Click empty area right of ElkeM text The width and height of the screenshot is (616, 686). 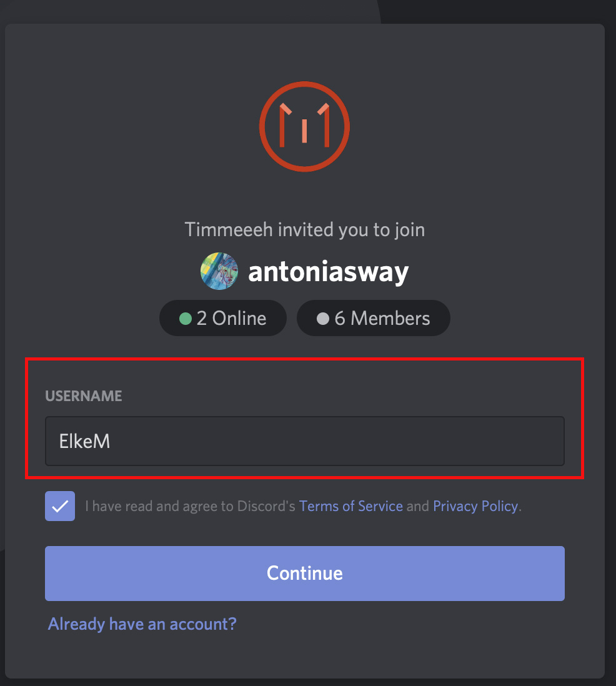tap(337, 441)
